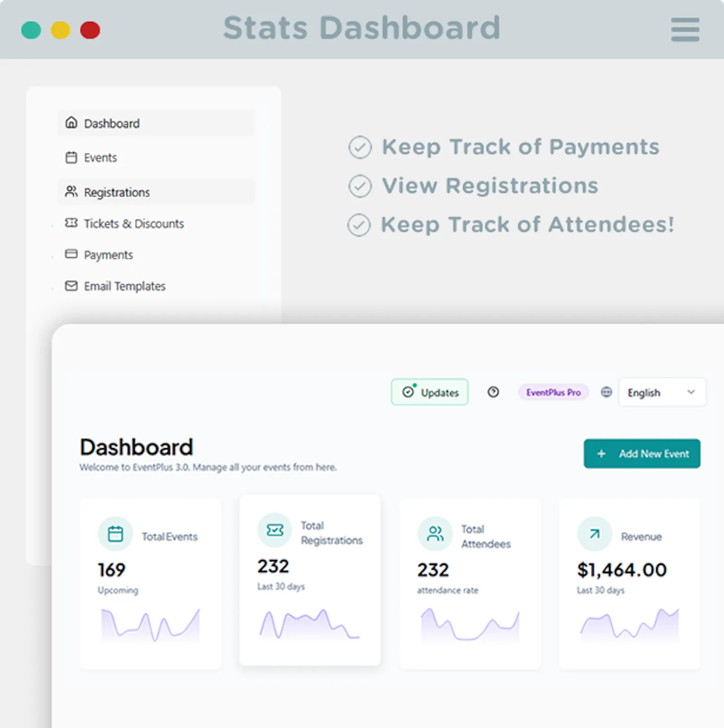Click the attendance rate label

[448, 590]
